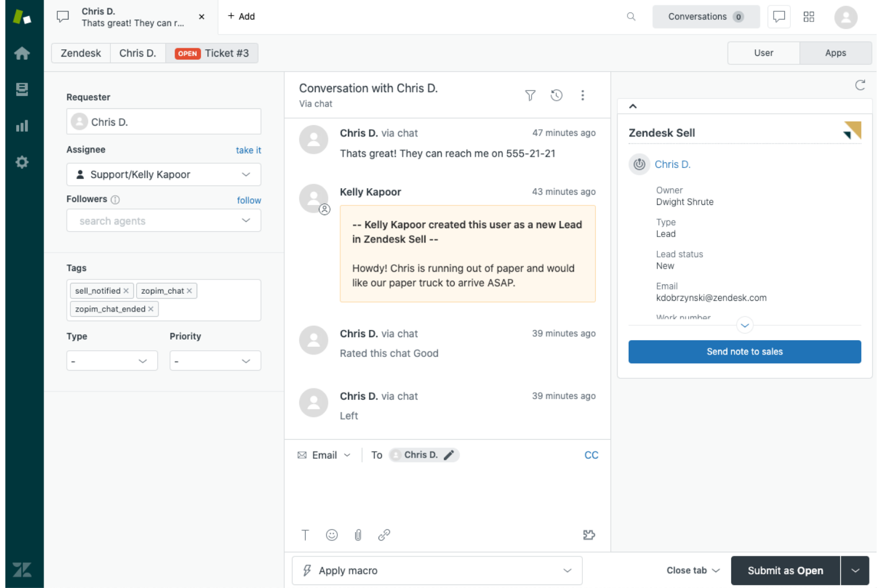Image resolution: width=882 pixels, height=588 pixels.
Task: Open the Support/Kelly Kapoor assignee dropdown
Action: tap(163, 174)
